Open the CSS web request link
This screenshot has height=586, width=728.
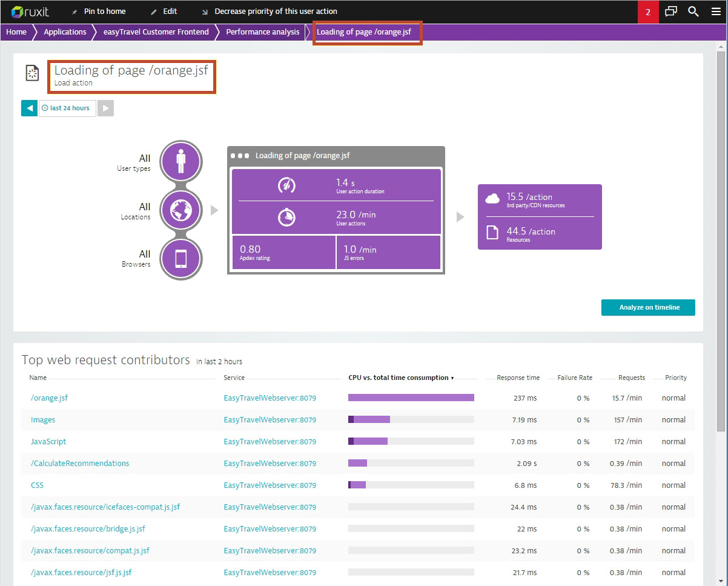point(37,485)
